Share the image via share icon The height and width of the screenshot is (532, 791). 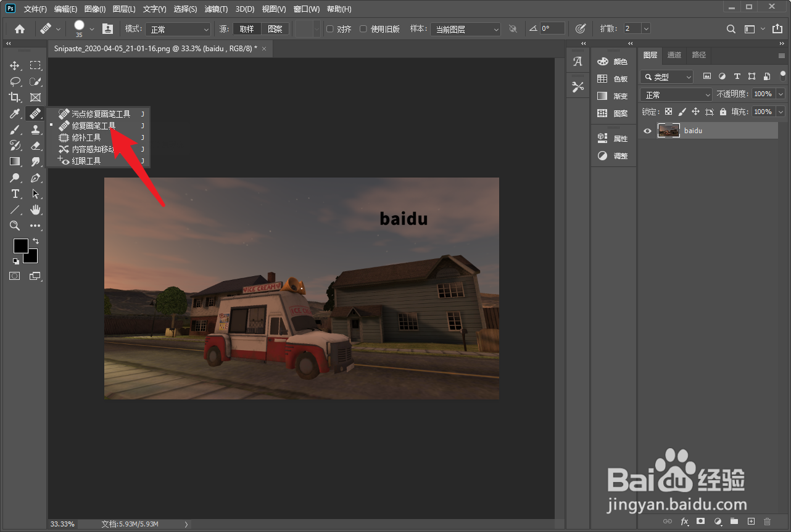pyautogui.click(x=776, y=29)
